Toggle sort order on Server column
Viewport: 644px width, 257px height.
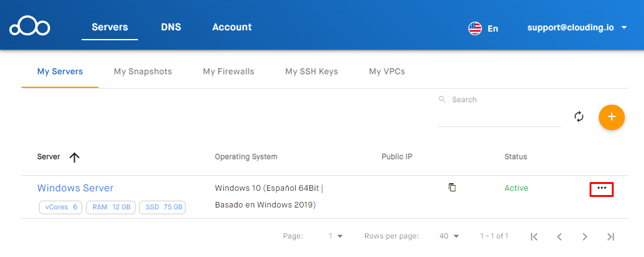pyautogui.click(x=74, y=157)
